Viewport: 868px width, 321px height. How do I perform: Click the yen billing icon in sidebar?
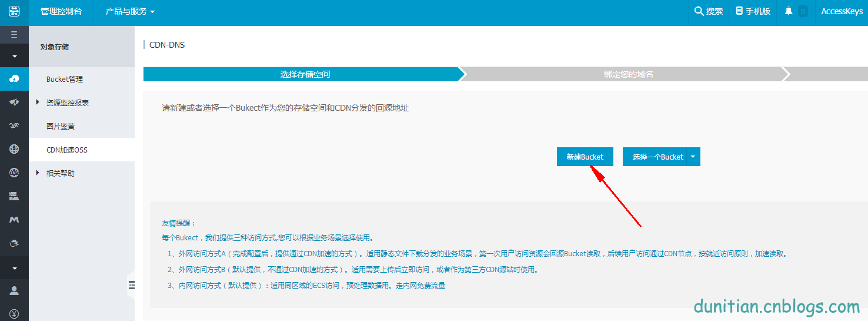coord(14,313)
